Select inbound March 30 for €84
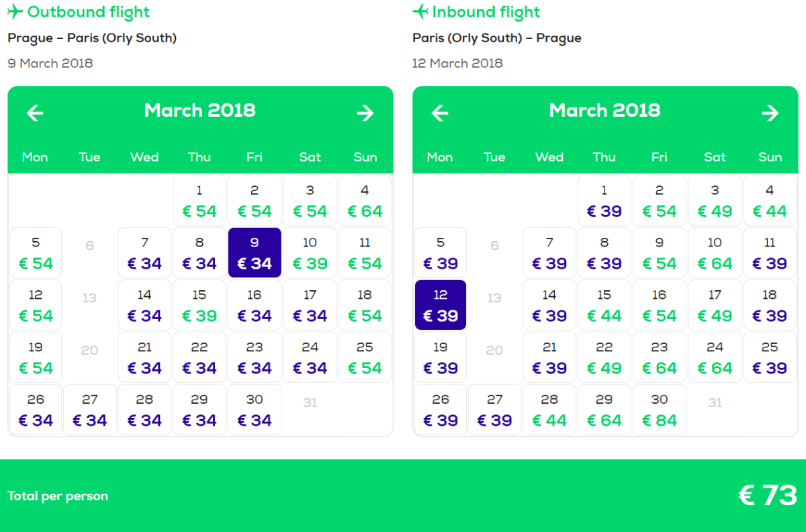806x532 pixels. click(660, 410)
